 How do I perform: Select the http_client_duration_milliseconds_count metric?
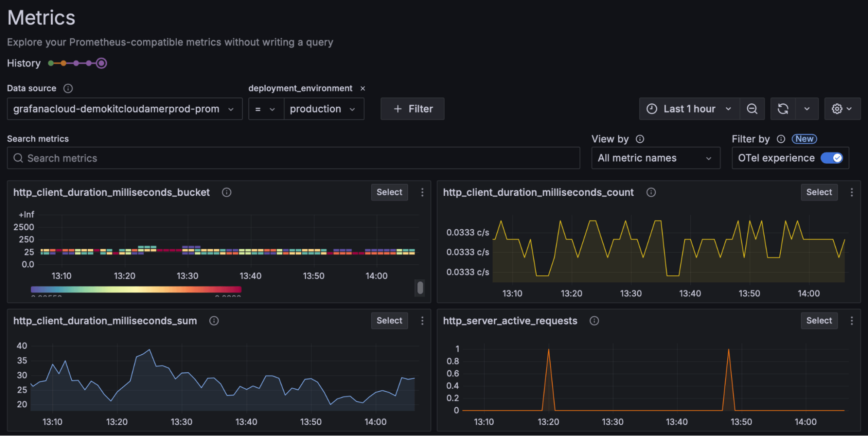click(819, 192)
